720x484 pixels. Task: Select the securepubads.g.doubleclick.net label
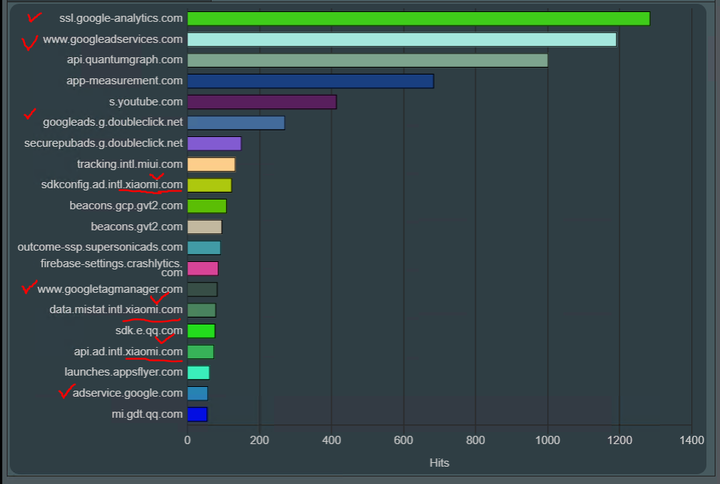point(103,143)
